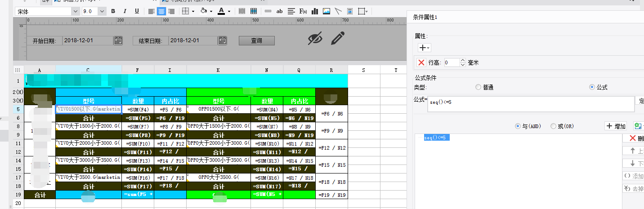Click the red X delete condition button
This screenshot has height=209, width=644.
pyautogui.click(x=633, y=138)
